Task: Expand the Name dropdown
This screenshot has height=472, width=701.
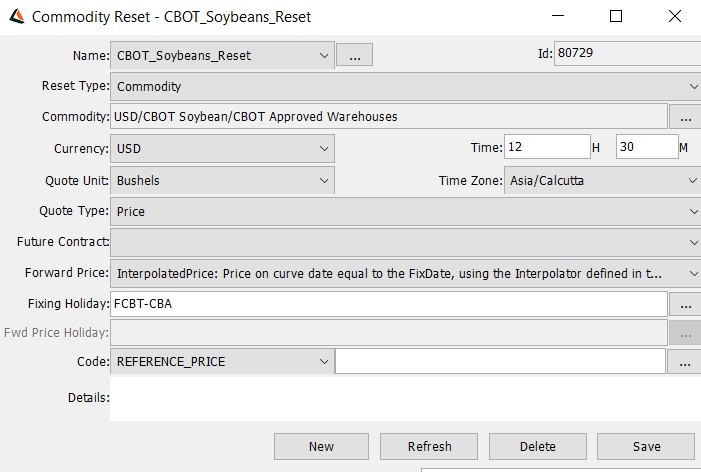Action: (222, 55)
